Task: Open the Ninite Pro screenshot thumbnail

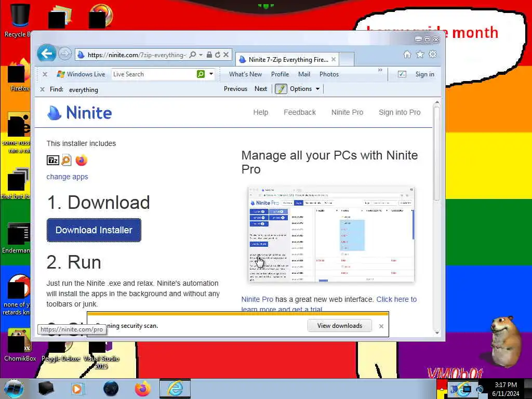Action: (x=331, y=234)
